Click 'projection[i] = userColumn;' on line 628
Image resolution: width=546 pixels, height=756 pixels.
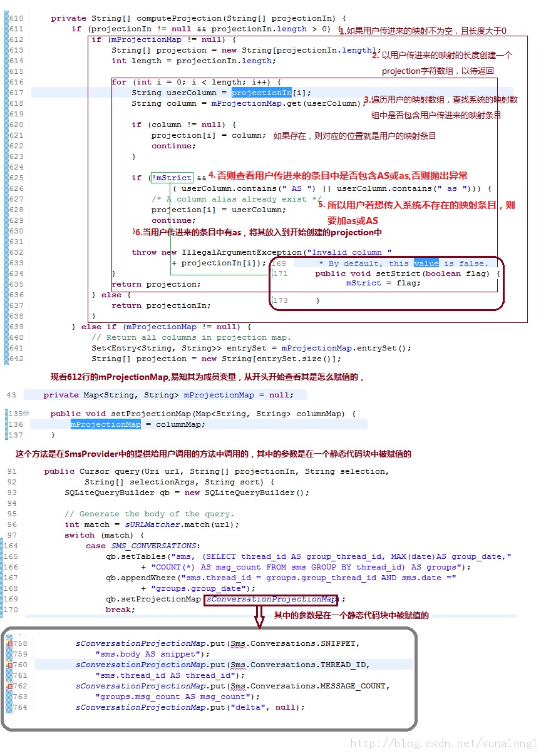pyautogui.click(x=219, y=210)
